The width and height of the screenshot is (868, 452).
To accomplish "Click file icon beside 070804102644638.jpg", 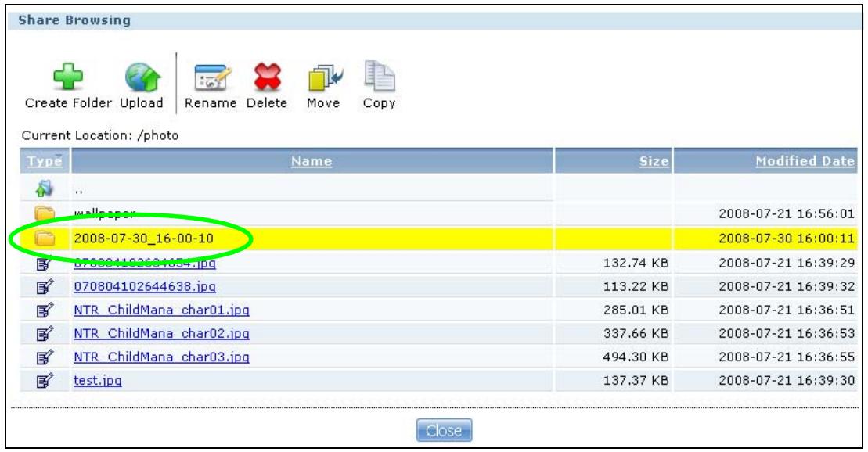I will (45, 286).
